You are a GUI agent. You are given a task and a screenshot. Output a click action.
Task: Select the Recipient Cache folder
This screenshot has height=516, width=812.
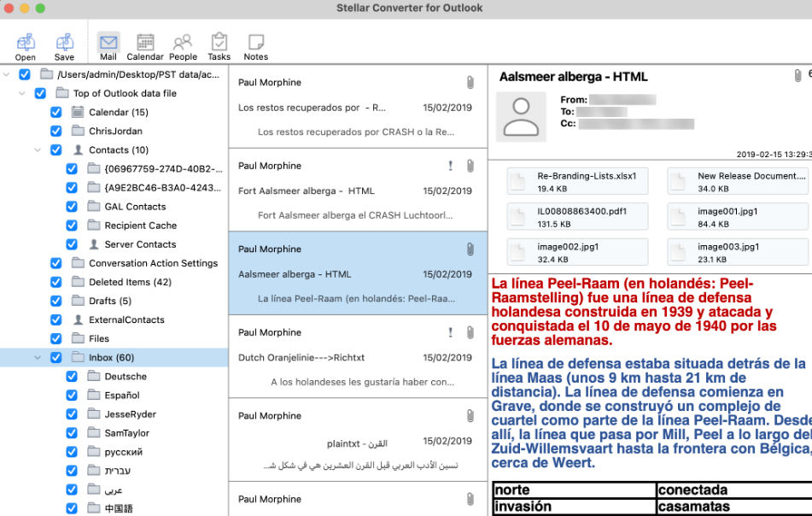click(x=140, y=226)
